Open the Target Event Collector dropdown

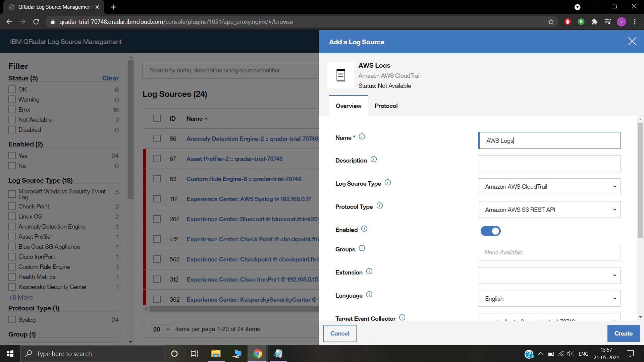(x=549, y=317)
